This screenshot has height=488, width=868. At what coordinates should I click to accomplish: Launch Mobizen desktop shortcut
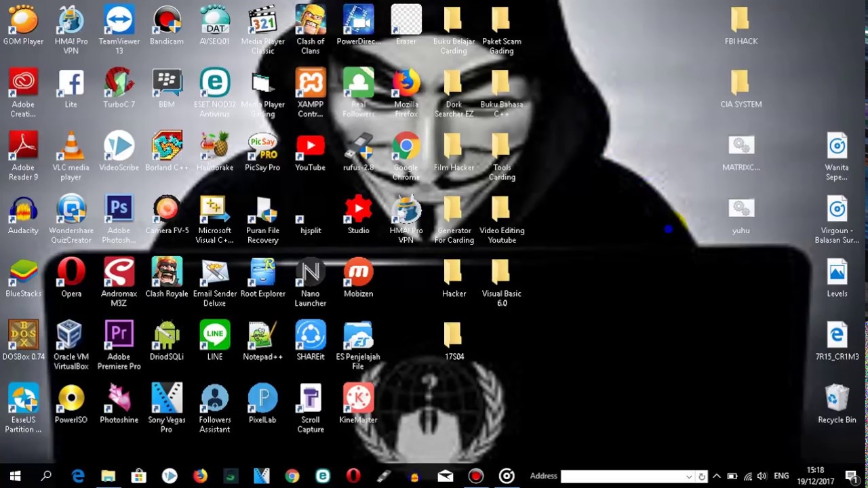pos(358,277)
